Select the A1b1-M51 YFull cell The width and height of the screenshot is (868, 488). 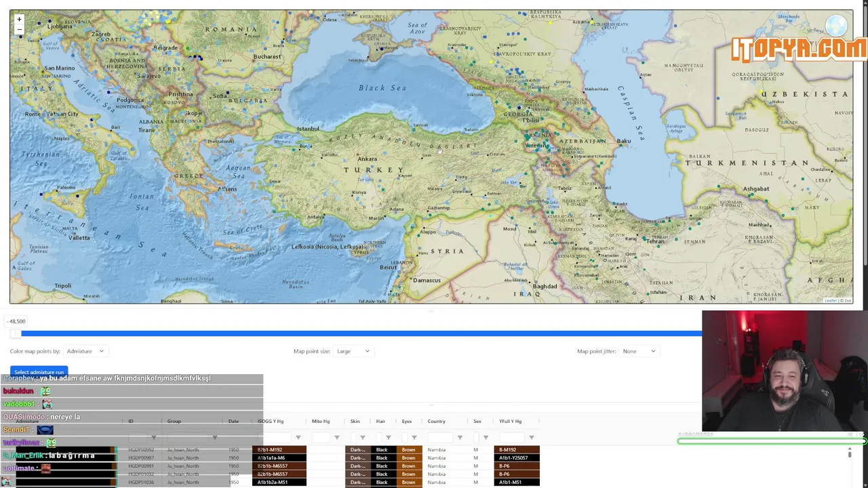(x=517, y=483)
